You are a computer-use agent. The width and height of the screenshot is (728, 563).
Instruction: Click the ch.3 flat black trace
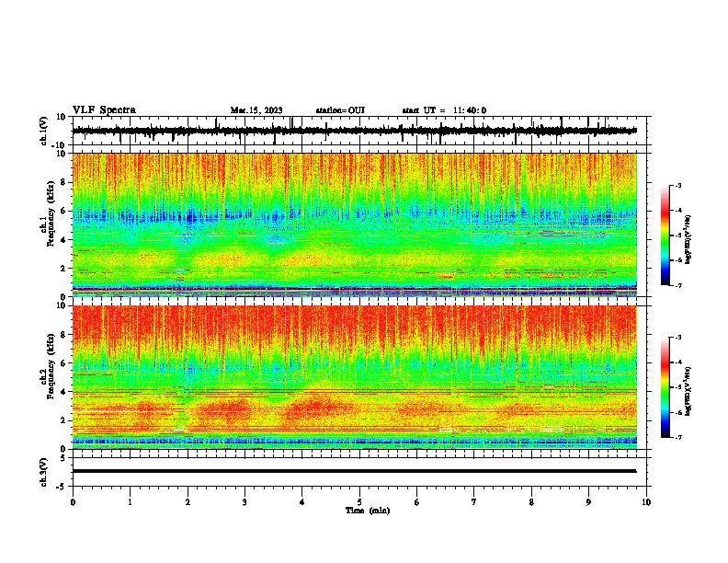354,471
